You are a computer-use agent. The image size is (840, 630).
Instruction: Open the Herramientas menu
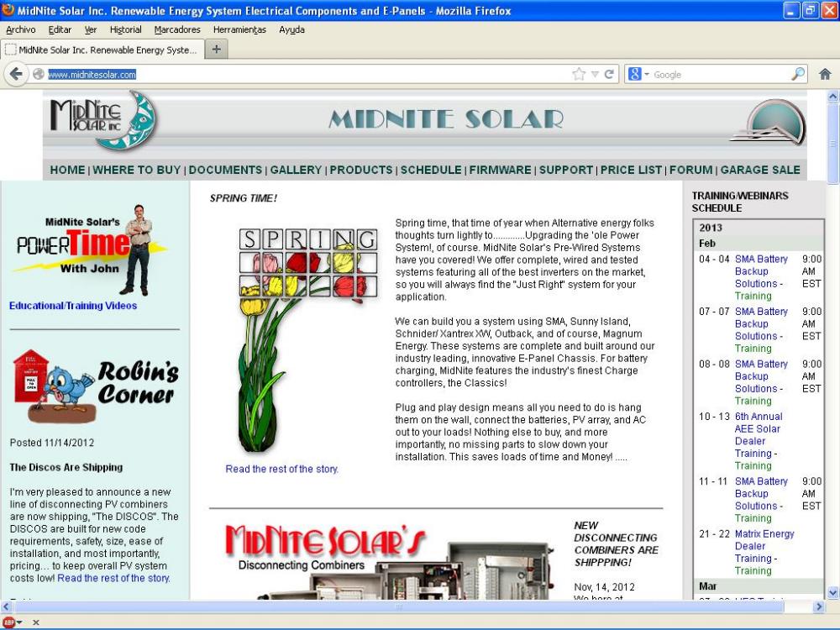coord(239,29)
